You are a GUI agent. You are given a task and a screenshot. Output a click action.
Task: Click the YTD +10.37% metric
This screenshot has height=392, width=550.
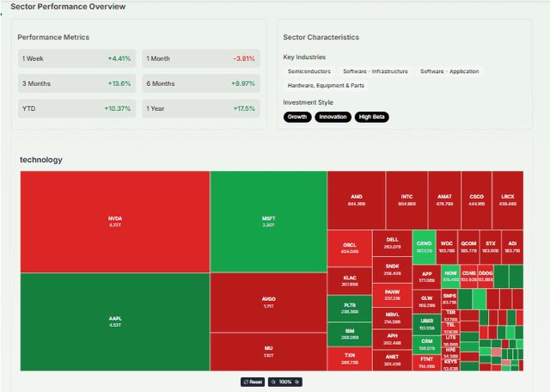click(76, 108)
